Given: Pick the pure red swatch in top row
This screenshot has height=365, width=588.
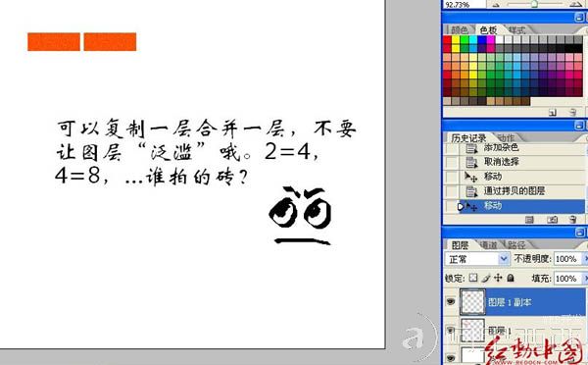Looking at the screenshot, I should point(447,40).
